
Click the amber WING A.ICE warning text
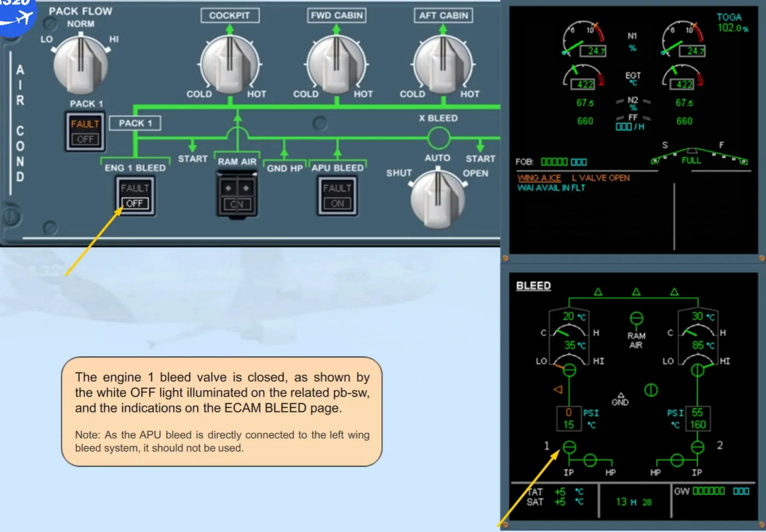[539, 178]
